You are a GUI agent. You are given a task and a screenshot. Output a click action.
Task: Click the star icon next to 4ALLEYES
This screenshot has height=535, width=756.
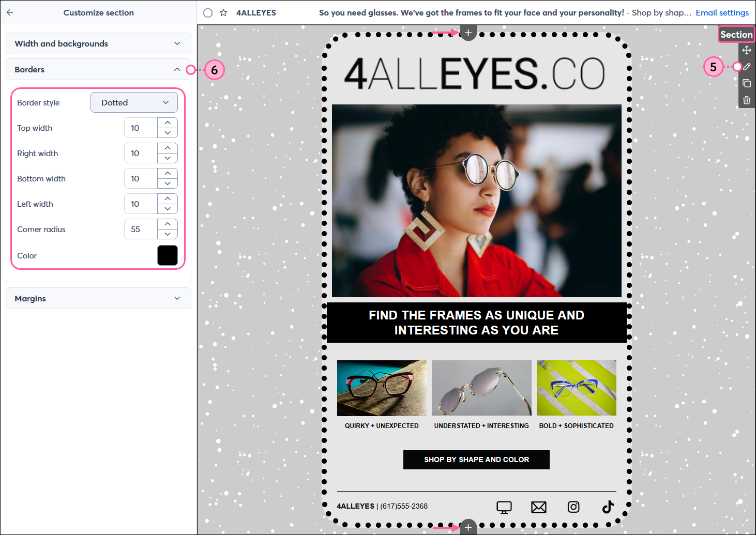(223, 12)
